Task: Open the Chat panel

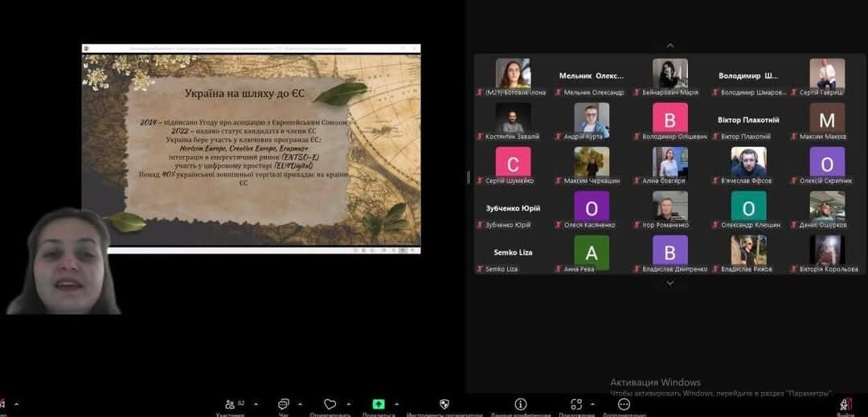Action: click(x=283, y=404)
